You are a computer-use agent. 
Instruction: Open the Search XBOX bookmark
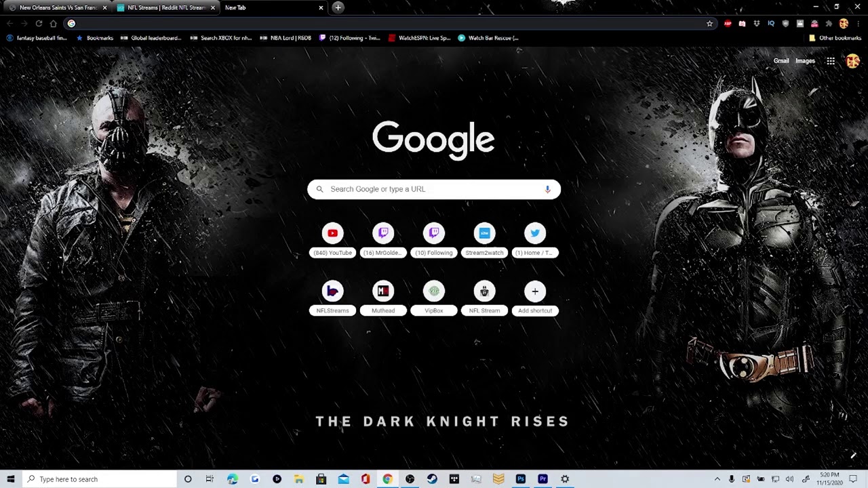[221, 38]
